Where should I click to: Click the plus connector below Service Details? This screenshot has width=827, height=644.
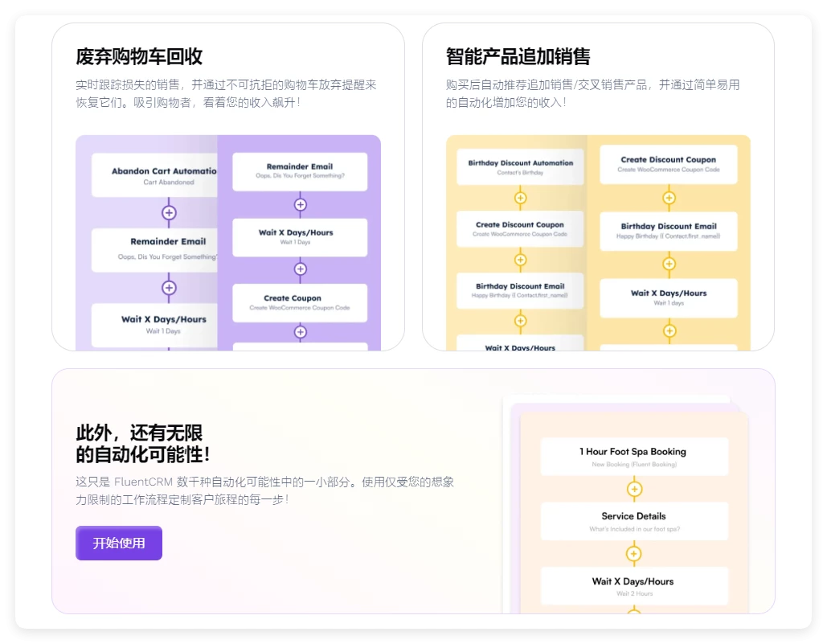coord(635,552)
